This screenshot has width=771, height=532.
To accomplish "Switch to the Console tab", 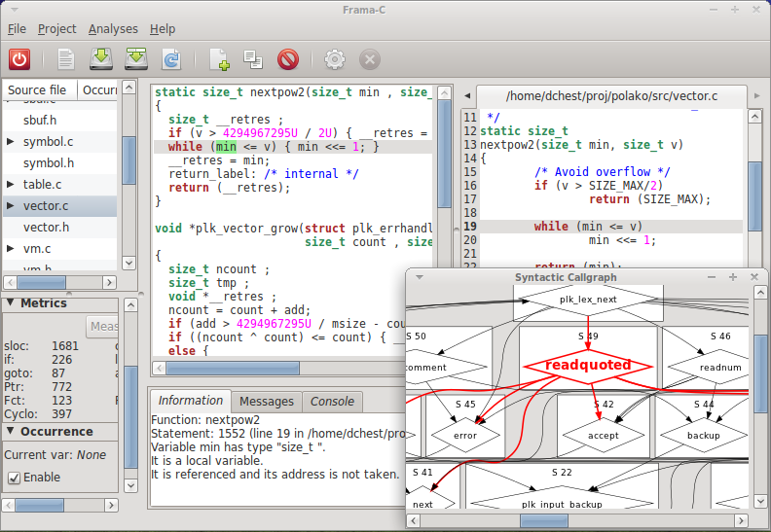I will (332, 402).
